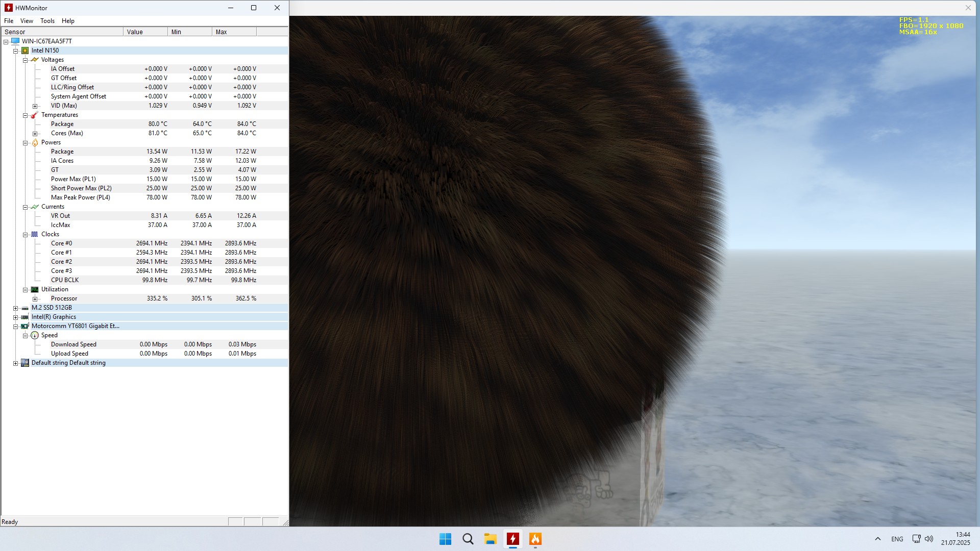The height and width of the screenshot is (551, 980).
Task: Open the Tools menu
Action: coord(47,21)
